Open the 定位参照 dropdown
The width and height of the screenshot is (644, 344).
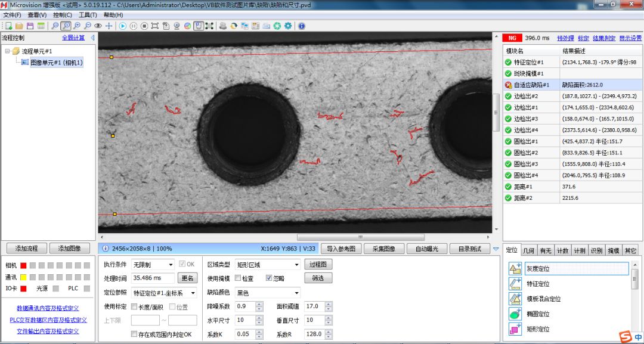[x=165, y=293]
